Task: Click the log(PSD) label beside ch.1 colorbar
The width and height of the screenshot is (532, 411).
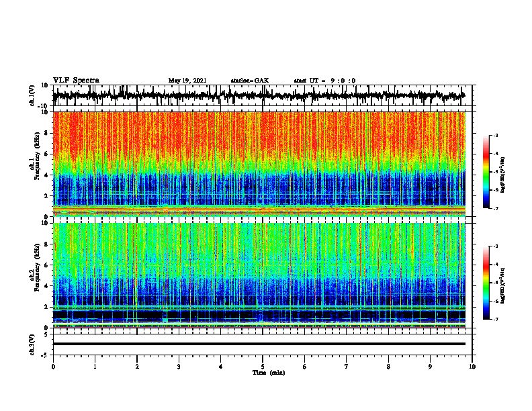Action: [503, 175]
